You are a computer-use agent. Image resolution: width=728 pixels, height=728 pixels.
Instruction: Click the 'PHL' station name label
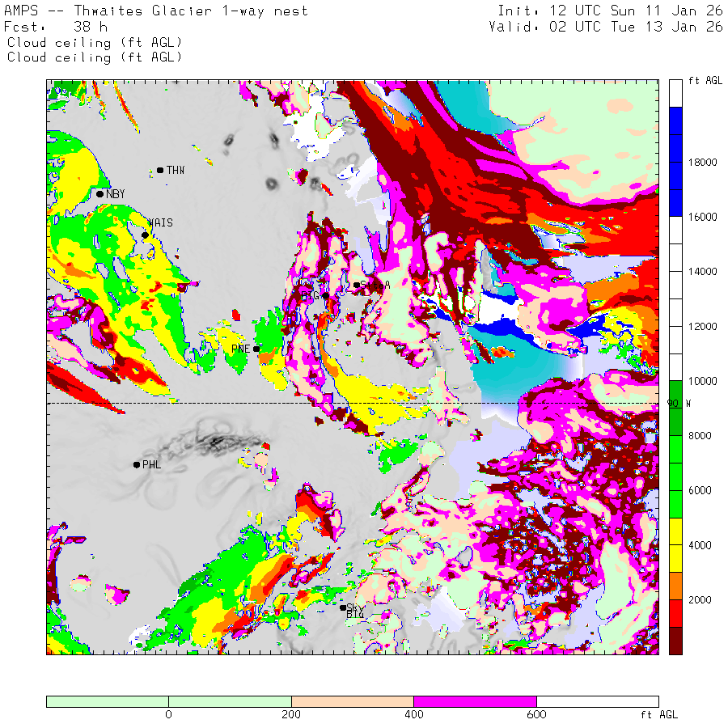coord(152,465)
